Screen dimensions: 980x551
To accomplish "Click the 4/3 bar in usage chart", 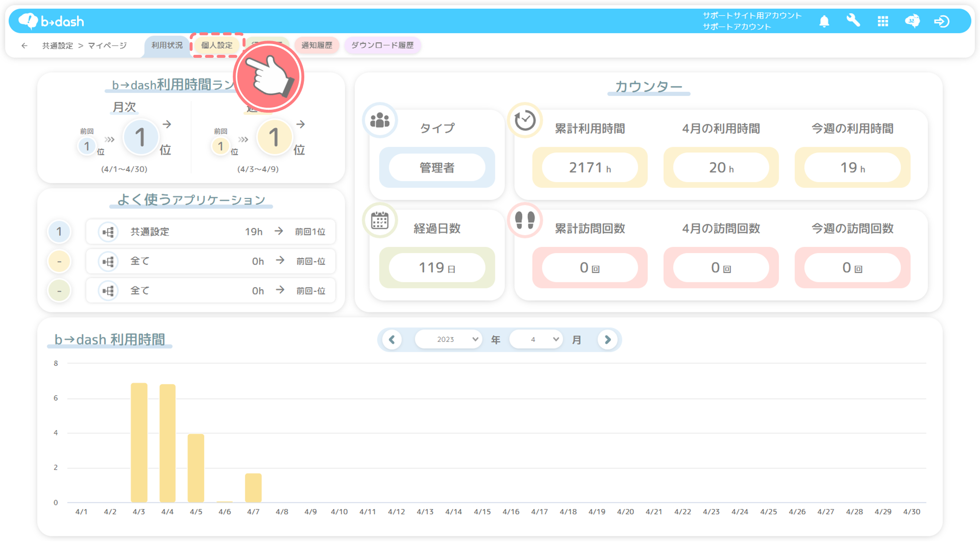I will click(x=139, y=442).
